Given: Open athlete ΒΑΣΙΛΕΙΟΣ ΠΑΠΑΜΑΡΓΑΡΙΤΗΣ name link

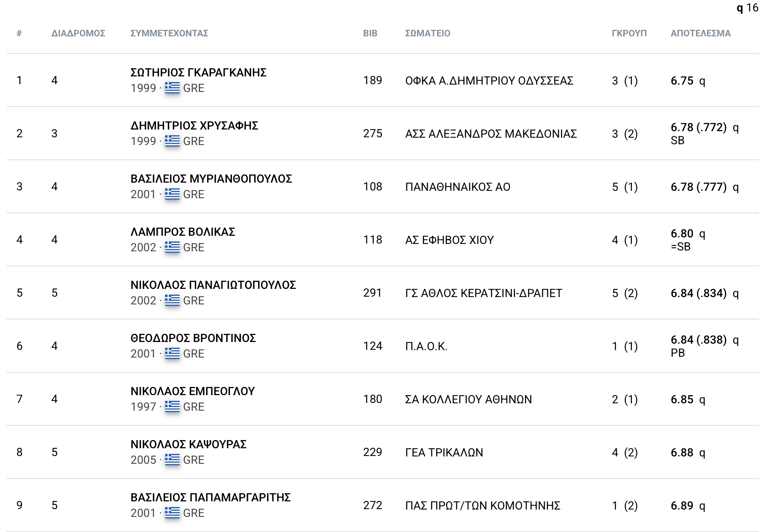Looking at the screenshot, I should [211, 497].
